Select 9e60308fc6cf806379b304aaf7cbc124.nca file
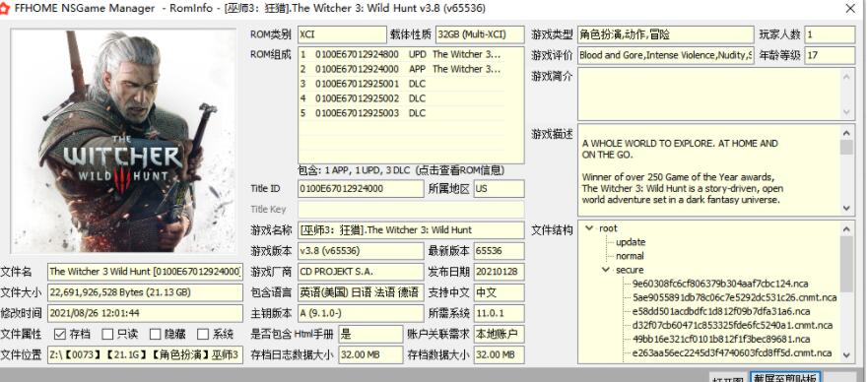This screenshot has width=868, height=382. [x=720, y=284]
